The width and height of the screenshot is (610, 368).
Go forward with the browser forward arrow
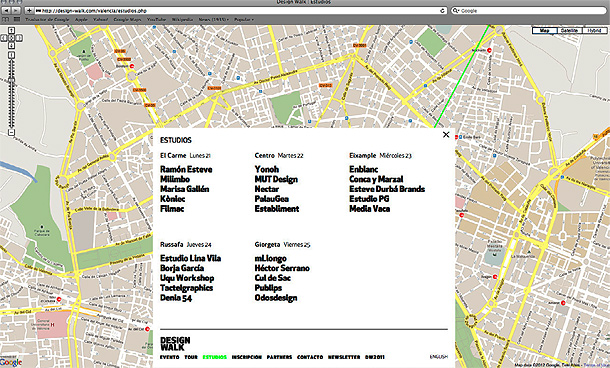point(16,11)
